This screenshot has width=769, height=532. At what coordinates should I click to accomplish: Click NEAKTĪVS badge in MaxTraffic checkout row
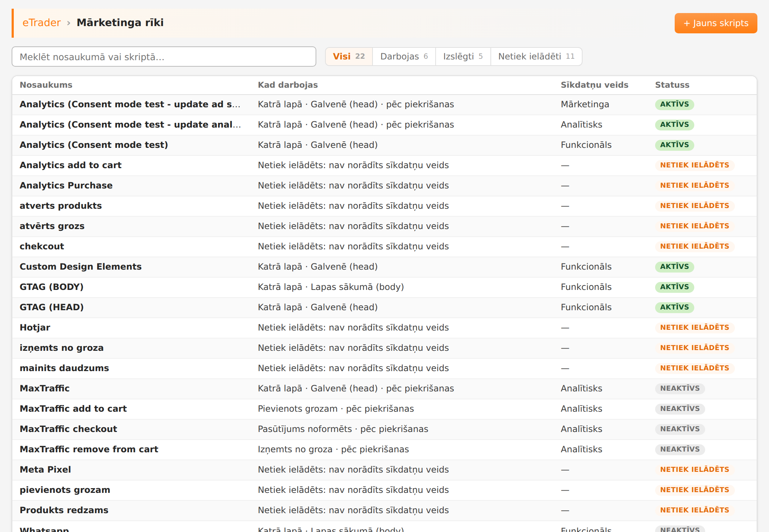click(680, 429)
